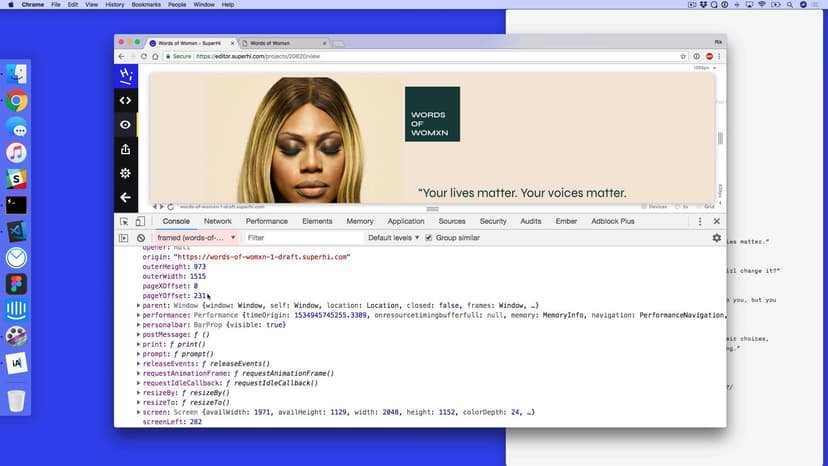The width and height of the screenshot is (828, 466).
Task: Open the SuperHi code editor view
Action: [x=125, y=100]
